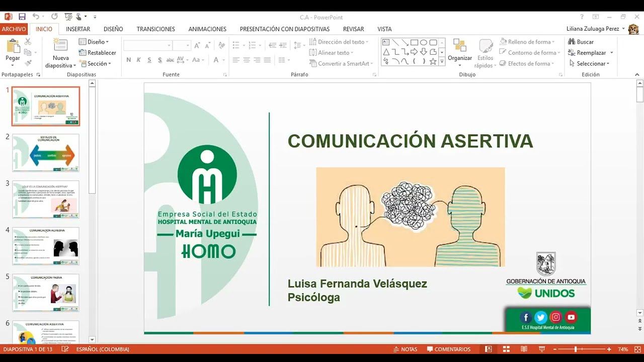Image resolution: width=644 pixels, height=362 pixels.
Task: Select the Oval shape in the shapes gallery
Action: click(x=424, y=42)
